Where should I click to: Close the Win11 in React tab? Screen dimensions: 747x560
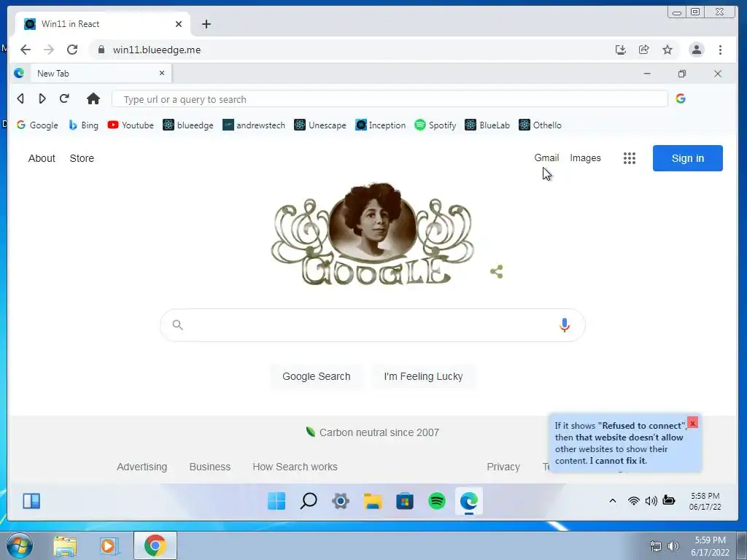179,24
